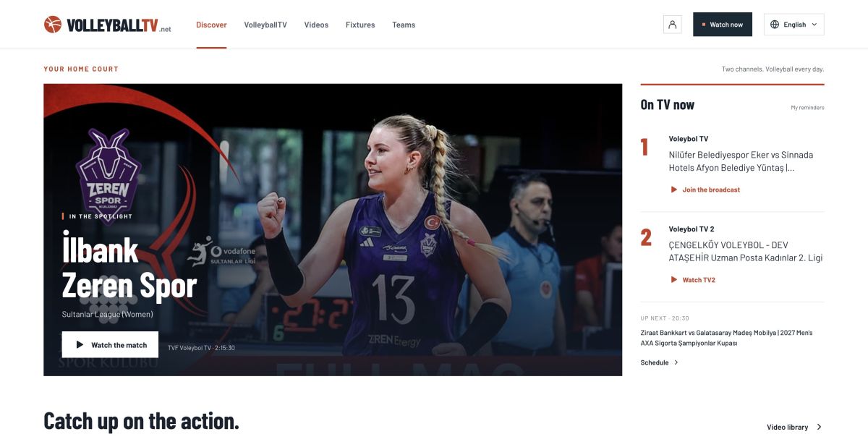Click the YOUR HOME COURT label

click(x=81, y=69)
